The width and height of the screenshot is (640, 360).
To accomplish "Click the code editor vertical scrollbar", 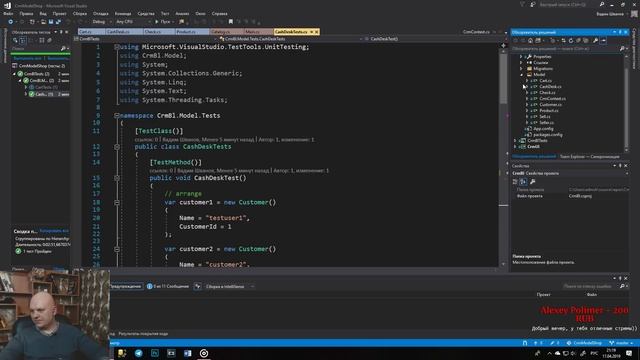I will pos(503,155).
